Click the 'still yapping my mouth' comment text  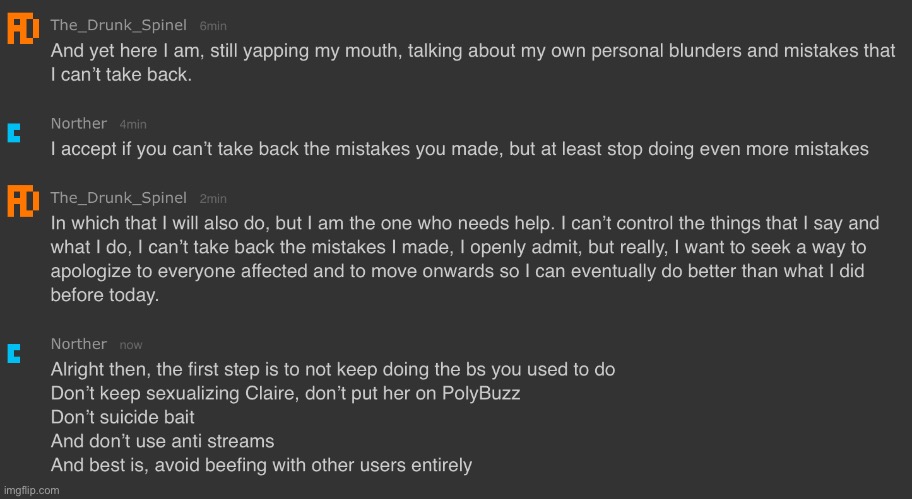coord(472,62)
